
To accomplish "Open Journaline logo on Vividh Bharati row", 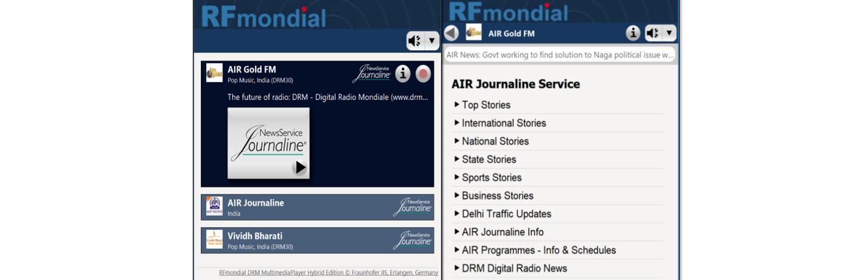I will coord(413,240).
